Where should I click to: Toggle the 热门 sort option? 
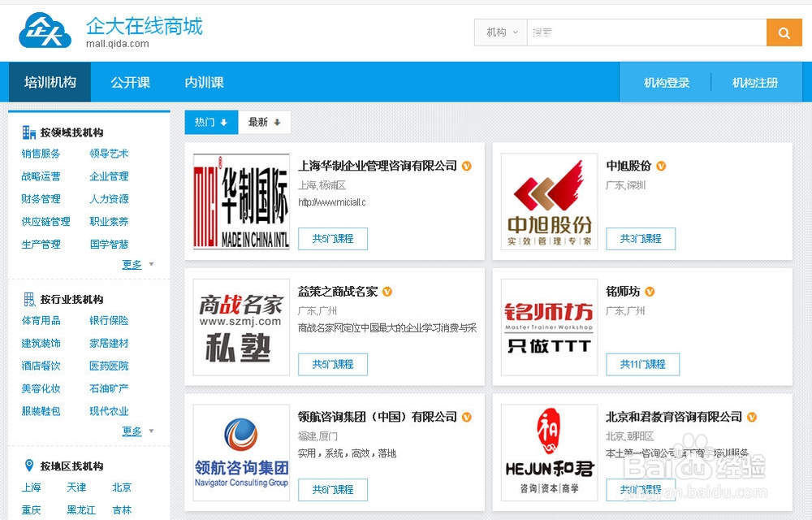coord(209,122)
